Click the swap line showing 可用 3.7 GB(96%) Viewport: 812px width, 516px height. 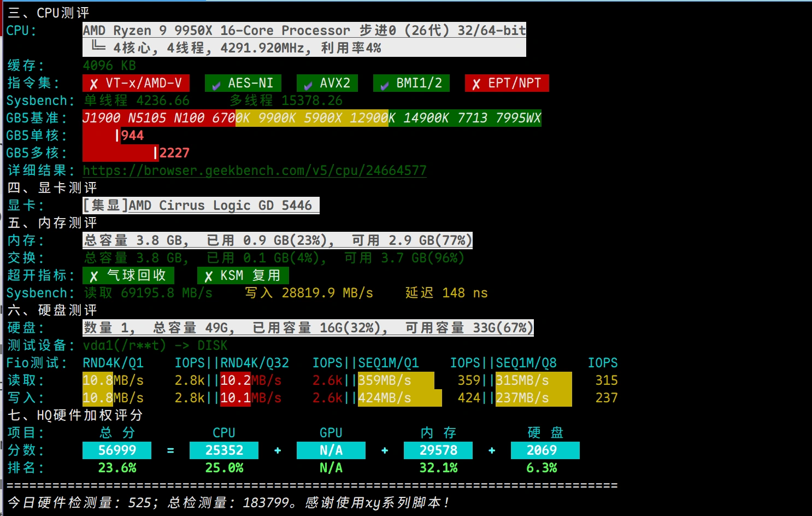pyautogui.click(x=274, y=258)
